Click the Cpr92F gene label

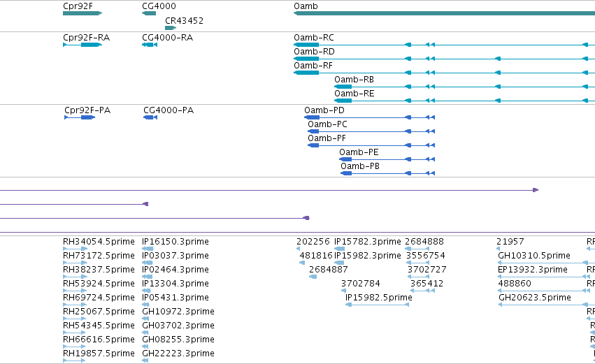click(x=78, y=6)
